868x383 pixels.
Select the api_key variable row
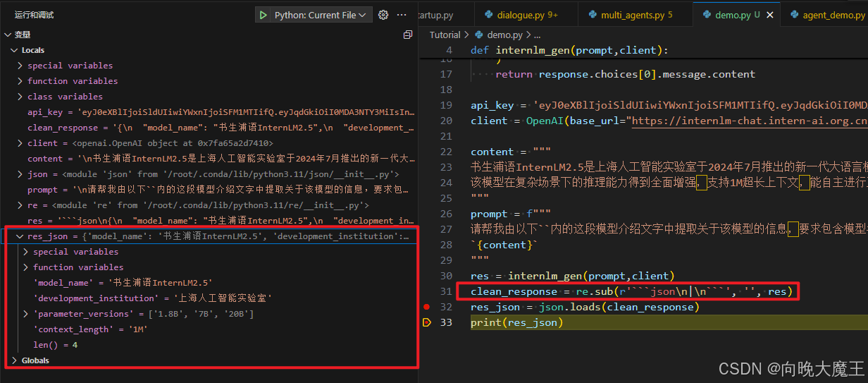tap(209, 112)
